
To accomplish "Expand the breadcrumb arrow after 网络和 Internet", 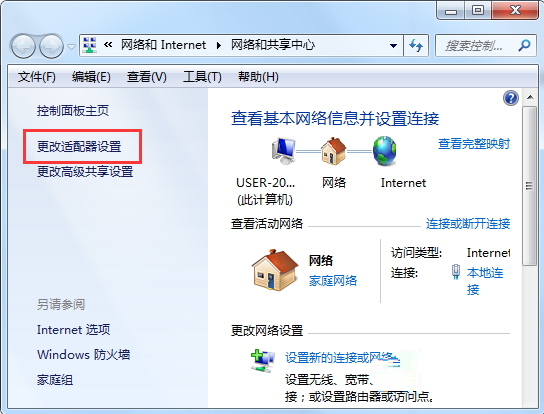I will [219, 45].
